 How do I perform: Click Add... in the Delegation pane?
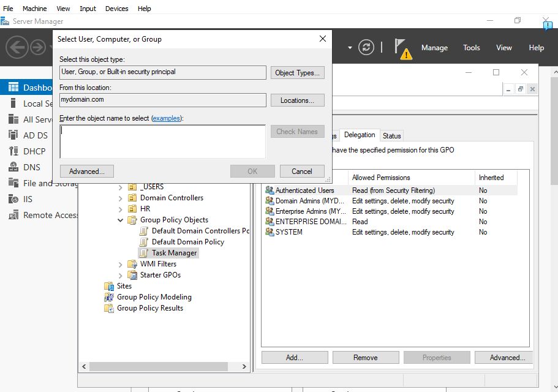(295, 358)
